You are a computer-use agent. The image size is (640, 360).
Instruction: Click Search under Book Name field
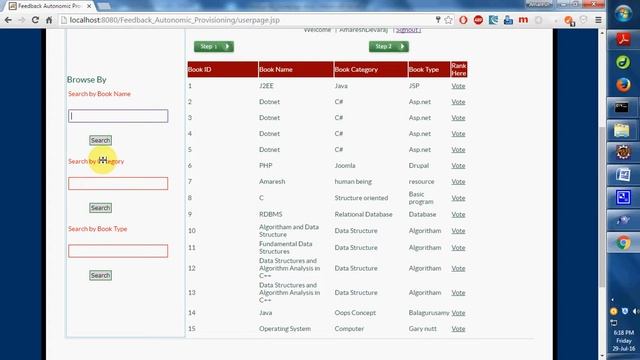tap(100, 140)
